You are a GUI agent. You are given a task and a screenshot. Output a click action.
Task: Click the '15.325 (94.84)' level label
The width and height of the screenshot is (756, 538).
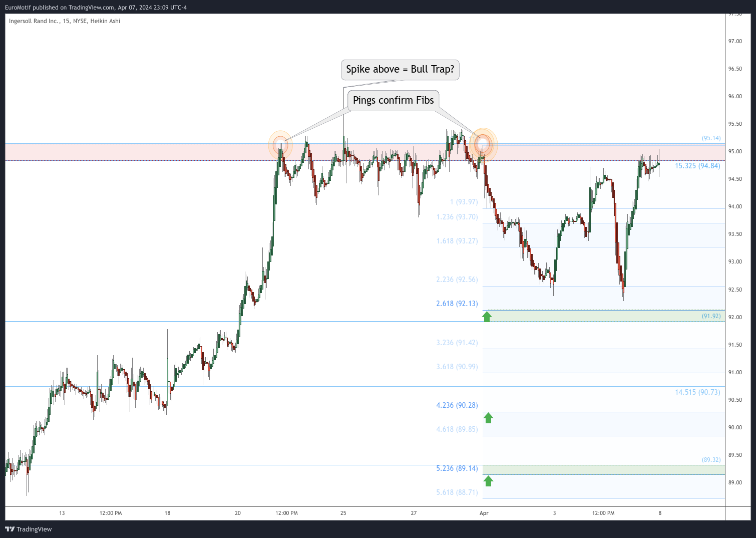point(697,166)
